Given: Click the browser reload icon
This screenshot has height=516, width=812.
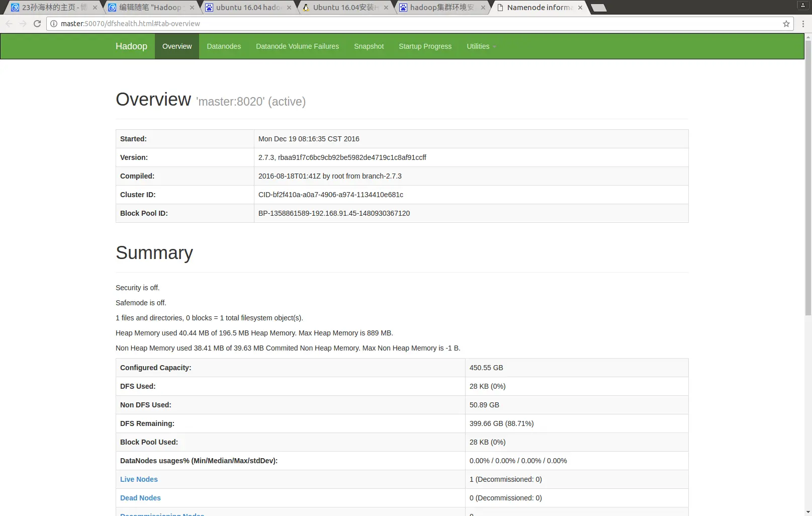Looking at the screenshot, I should 37,24.
